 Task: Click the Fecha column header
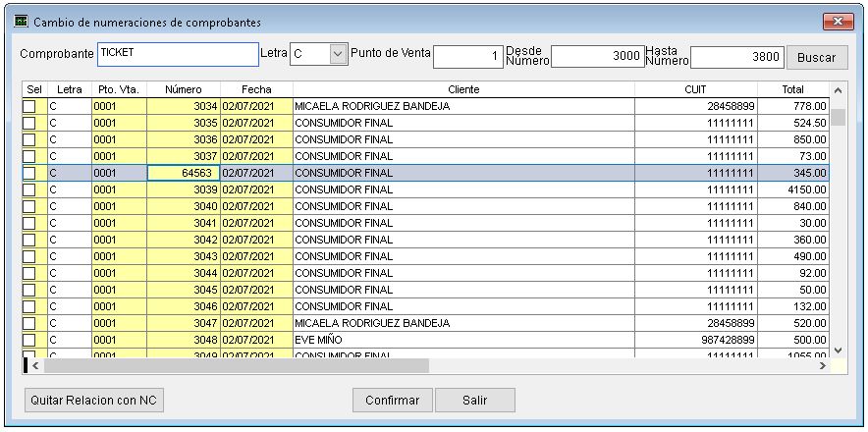coord(256,89)
